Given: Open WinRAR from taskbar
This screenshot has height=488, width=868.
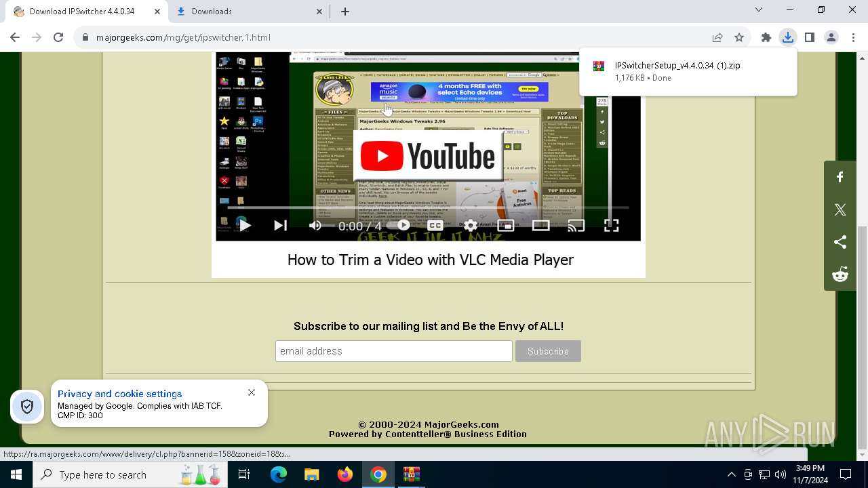Looking at the screenshot, I should [x=412, y=474].
